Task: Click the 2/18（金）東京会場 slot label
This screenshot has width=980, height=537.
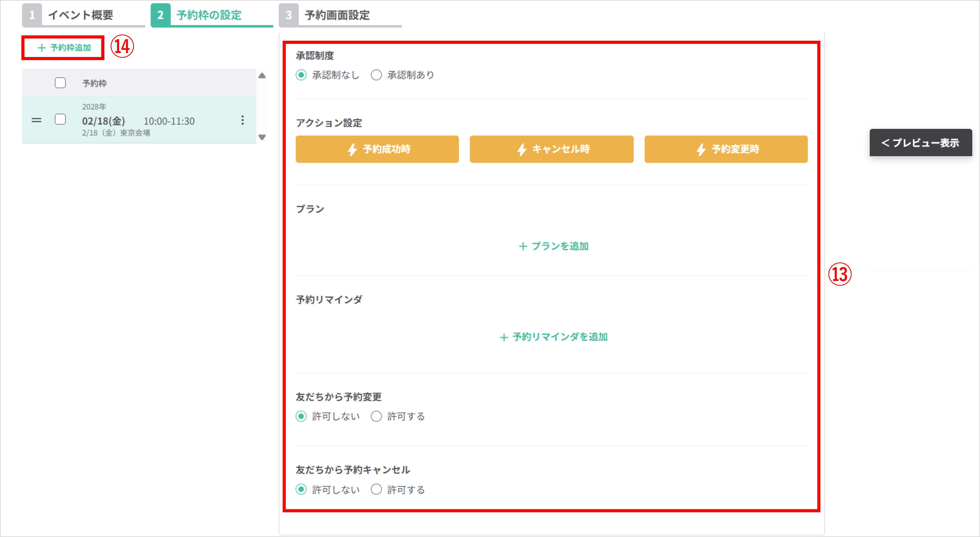Action: (x=116, y=133)
